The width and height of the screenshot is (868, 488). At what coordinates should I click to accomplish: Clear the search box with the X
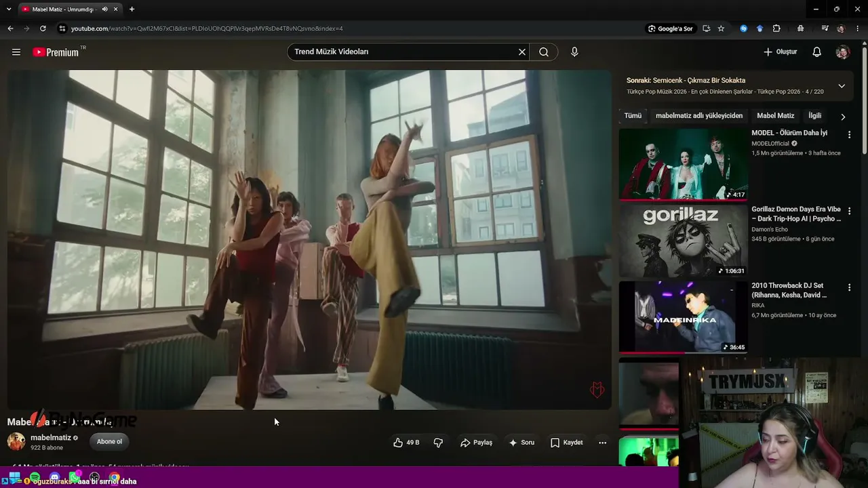pyautogui.click(x=522, y=52)
